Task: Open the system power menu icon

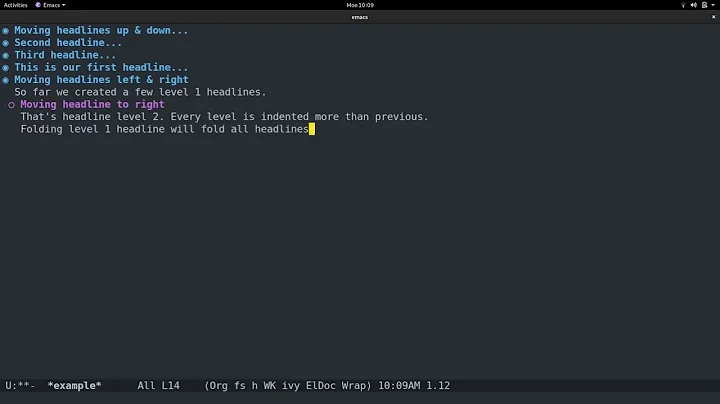Action: 704,5
